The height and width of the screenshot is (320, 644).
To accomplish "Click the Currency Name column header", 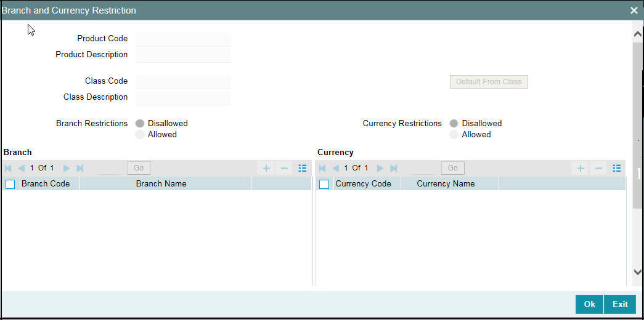I will tap(450, 184).
